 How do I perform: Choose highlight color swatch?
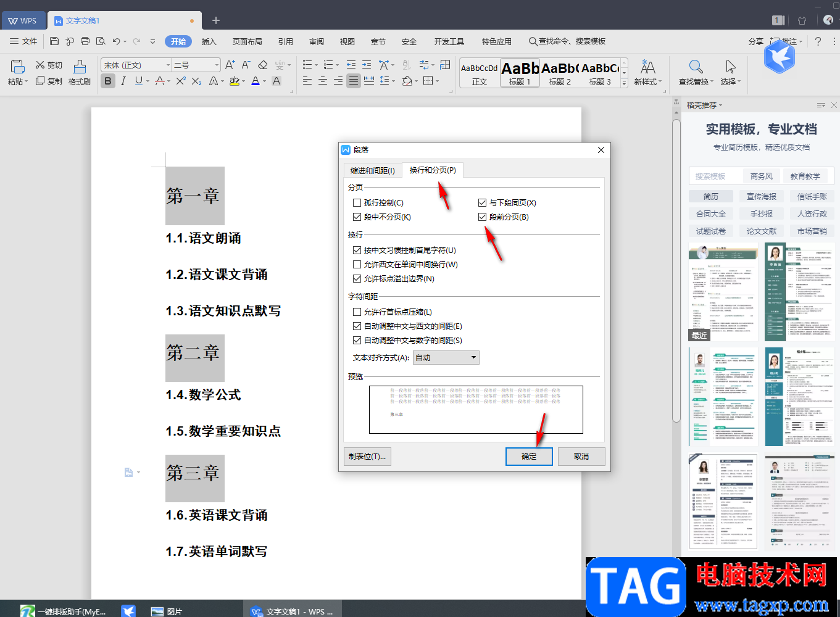tap(235, 81)
